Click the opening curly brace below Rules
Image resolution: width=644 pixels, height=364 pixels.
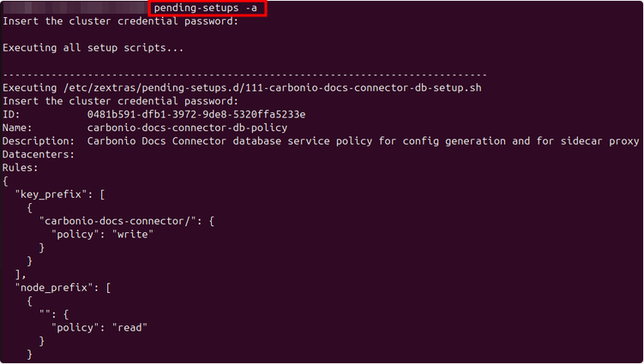pyautogui.click(x=6, y=181)
